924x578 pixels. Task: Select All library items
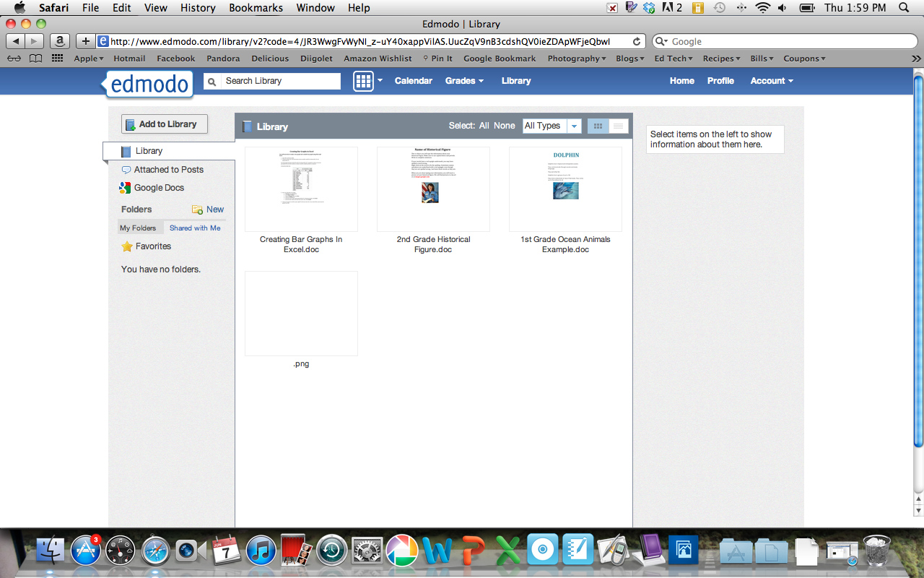point(482,126)
